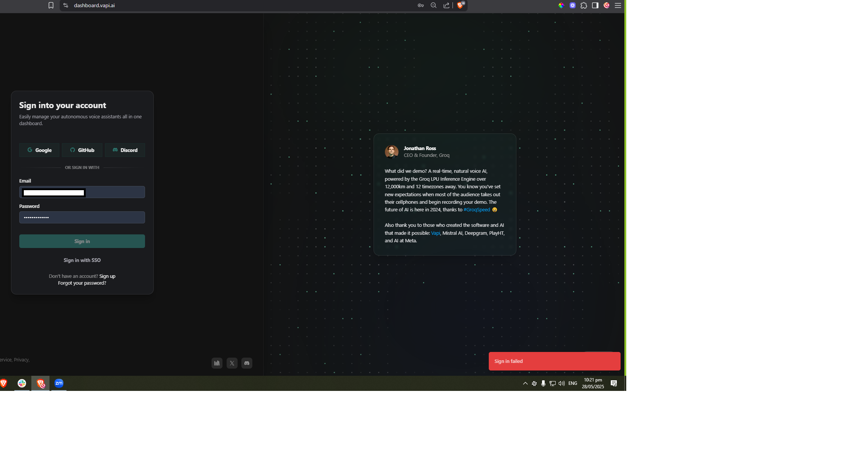Sign in with the GitHub option
This screenshot has width=868, height=465.
[82, 150]
